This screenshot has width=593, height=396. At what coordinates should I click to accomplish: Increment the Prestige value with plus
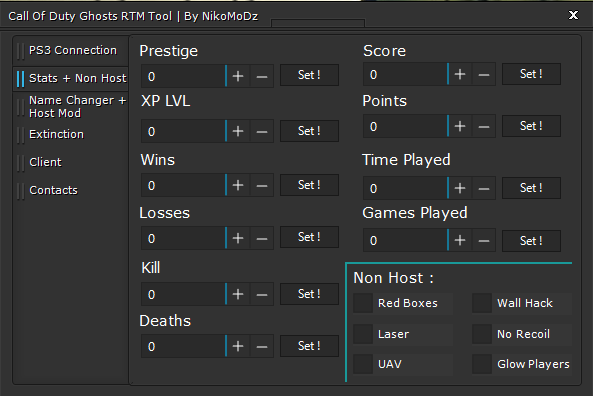[238, 76]
